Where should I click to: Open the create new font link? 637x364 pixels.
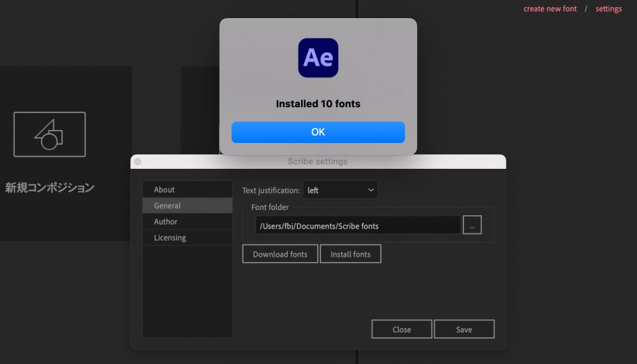550,9
